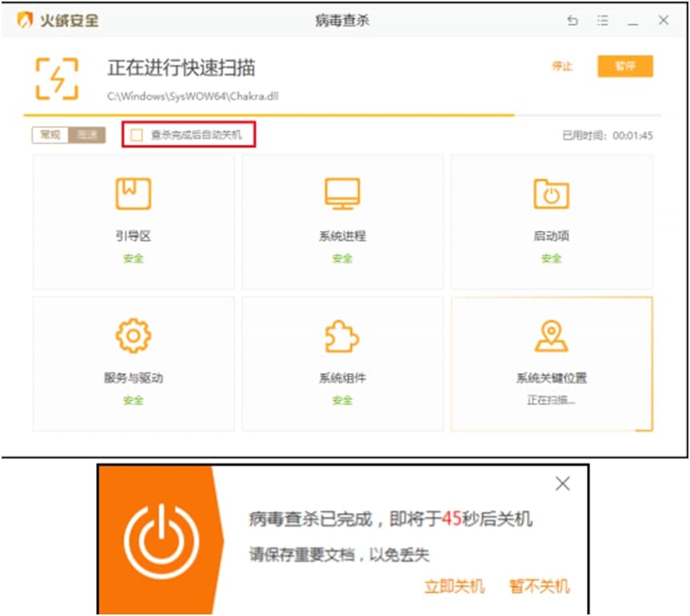Click 立即关机 to shut down now
The height and width of the screenshot is (616, 690).
point(455,586)
